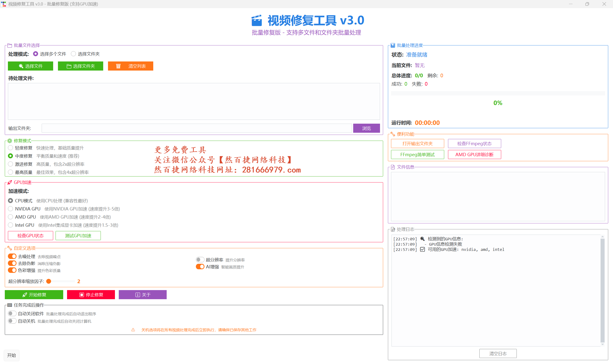
Task: Click the checkmark icon in 可用的GPU加速 log line
Action: 422,249
